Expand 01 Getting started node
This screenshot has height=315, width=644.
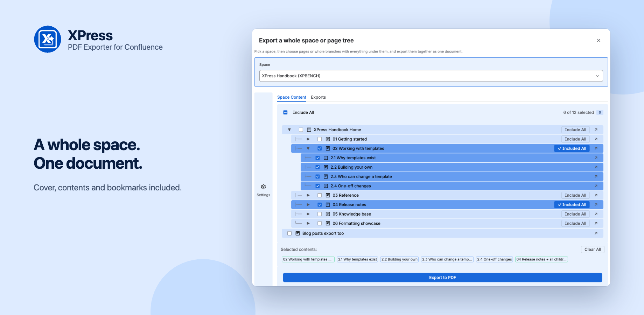click(308, 139)
